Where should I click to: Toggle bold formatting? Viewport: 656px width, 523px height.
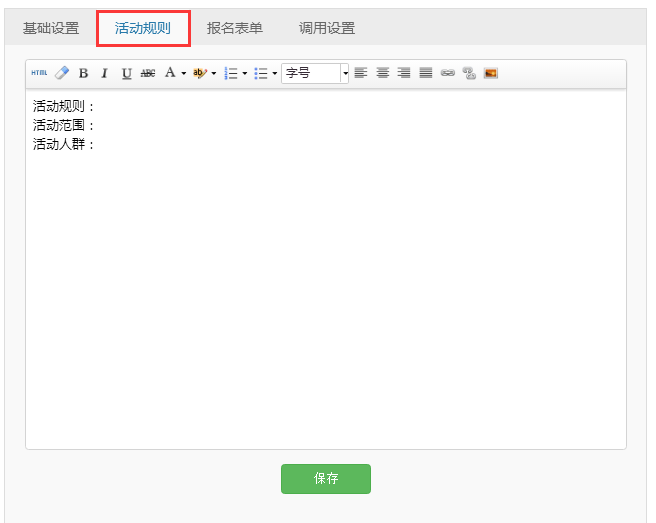coord(83,73)
